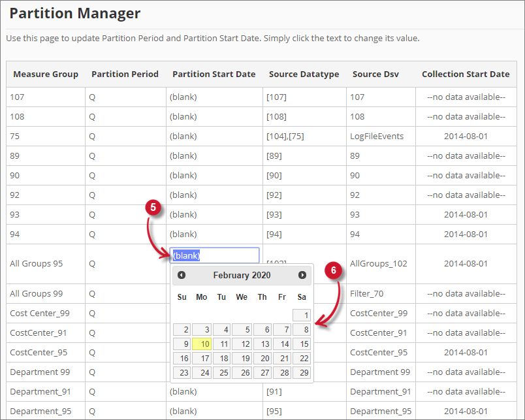Click the Partition Period column header
Viewport: 525px width, 420px height.
click(x=125, y=74)
